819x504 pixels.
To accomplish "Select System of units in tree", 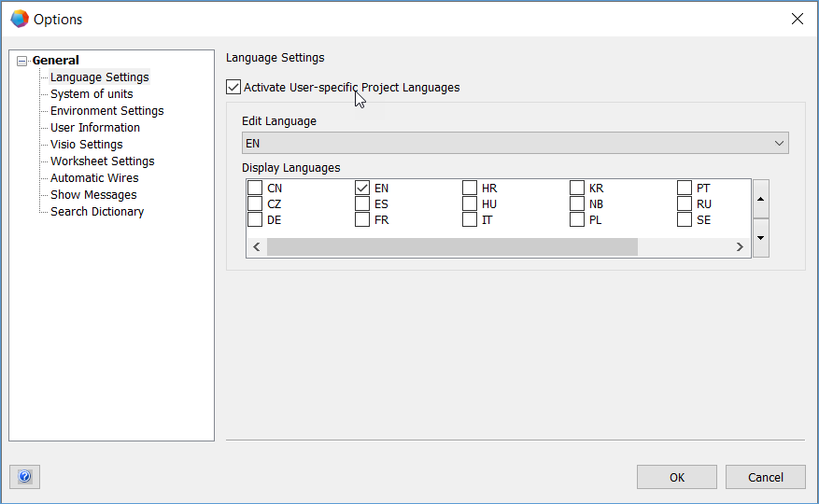I will (92, 94).
